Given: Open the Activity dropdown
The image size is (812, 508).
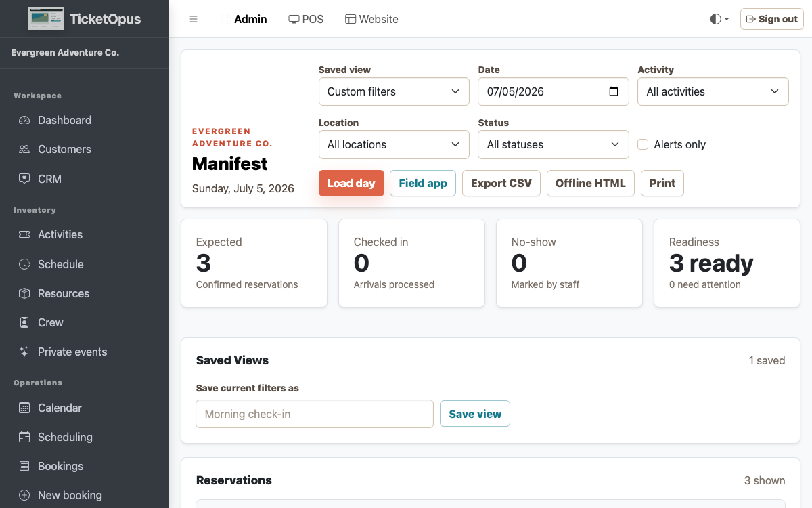Looking at the screenshot, I should point(713,91).
